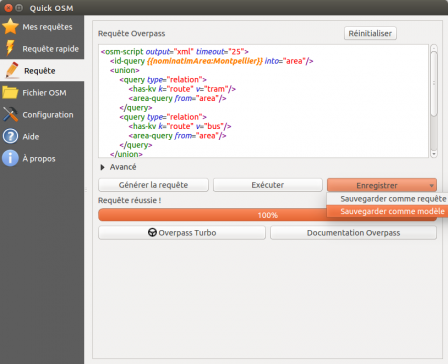
Task: Click Générer la requête button
Action: pyautogui.click(x=153, y=185)
